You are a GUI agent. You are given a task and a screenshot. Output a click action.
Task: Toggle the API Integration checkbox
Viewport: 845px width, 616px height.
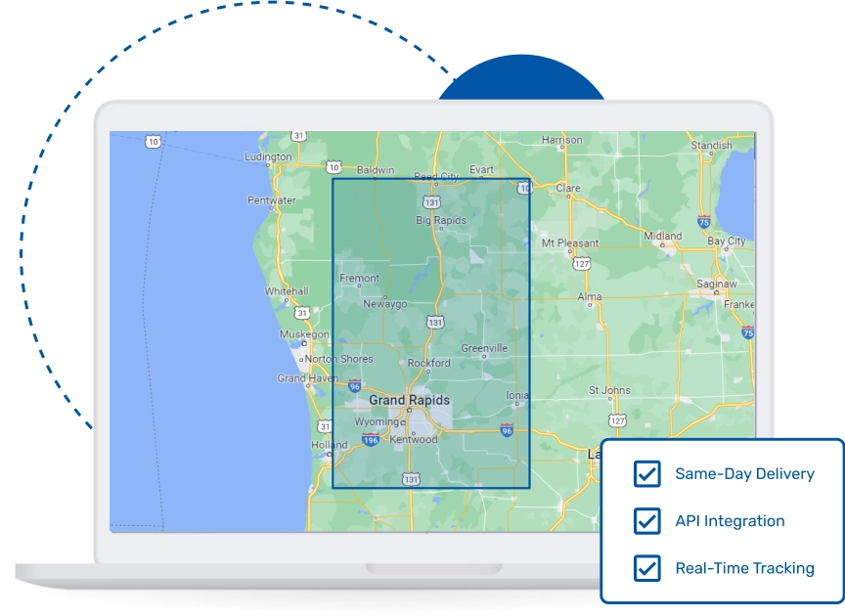[646, 521]
